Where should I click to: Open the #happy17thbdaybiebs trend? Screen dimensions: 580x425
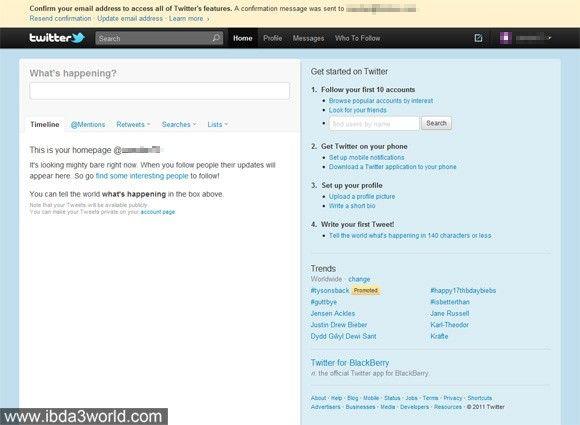point(463,291)
